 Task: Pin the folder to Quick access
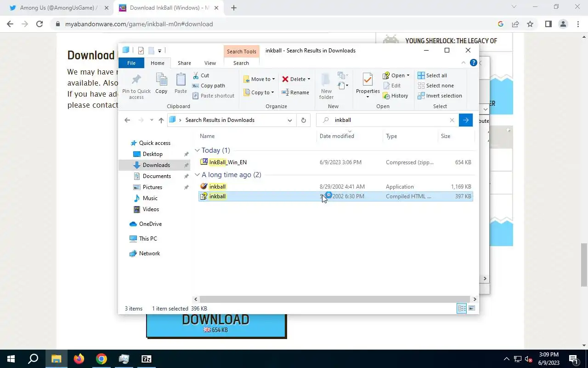click(x=136, y=86)
